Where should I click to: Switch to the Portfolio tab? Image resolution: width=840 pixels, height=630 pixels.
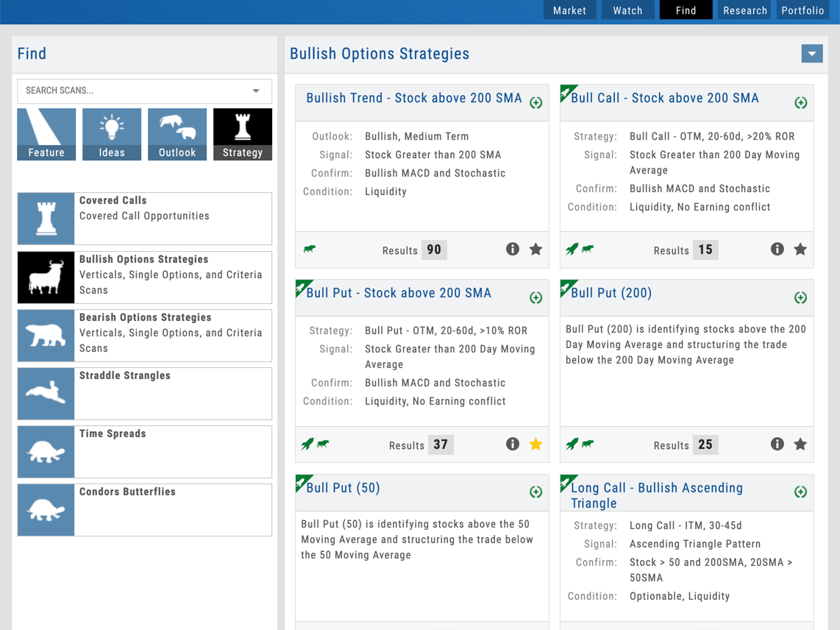[802, 10]
